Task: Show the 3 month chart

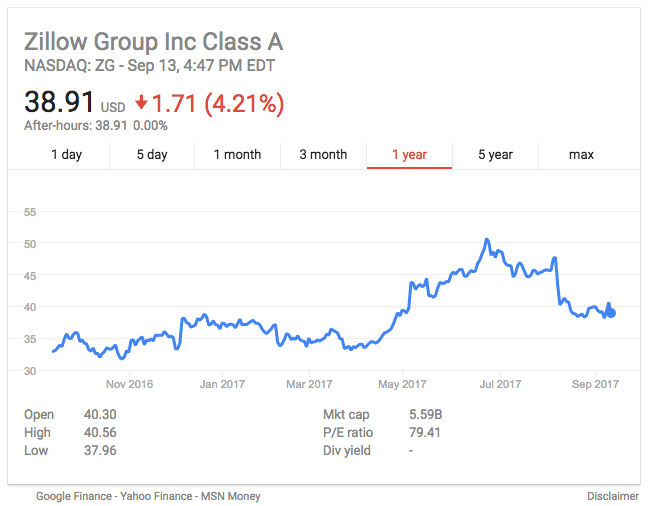Action: [323, 154]
